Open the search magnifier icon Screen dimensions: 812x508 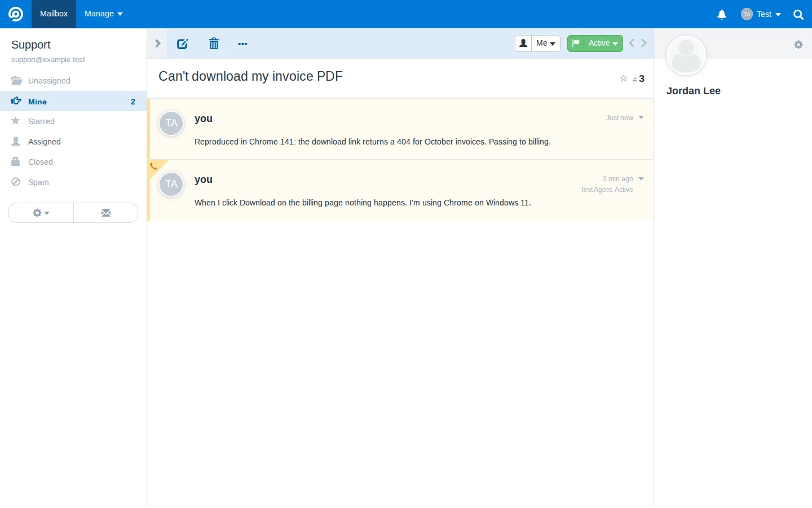coord(798,15)
